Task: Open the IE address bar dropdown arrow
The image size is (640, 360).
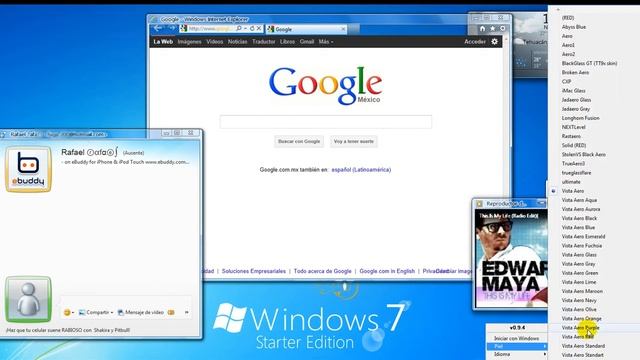Action: [x=245, y=29]
